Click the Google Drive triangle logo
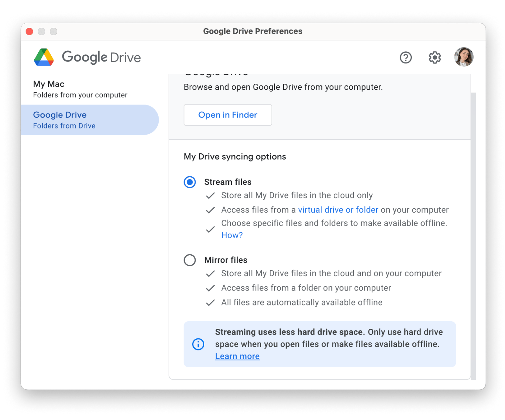Image resolution: width=505 pixels, height=420 pixels. pos(44,58)
